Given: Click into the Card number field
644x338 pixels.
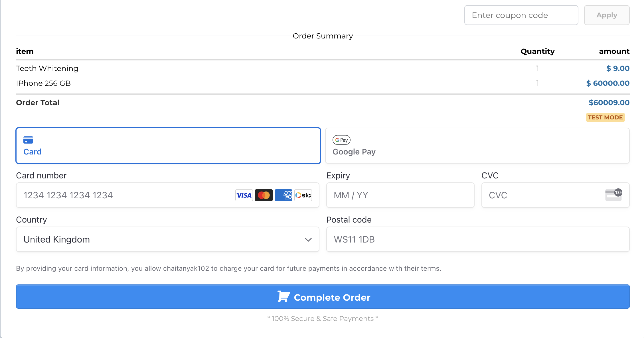Looking at the screenshot, I should 125,195.
